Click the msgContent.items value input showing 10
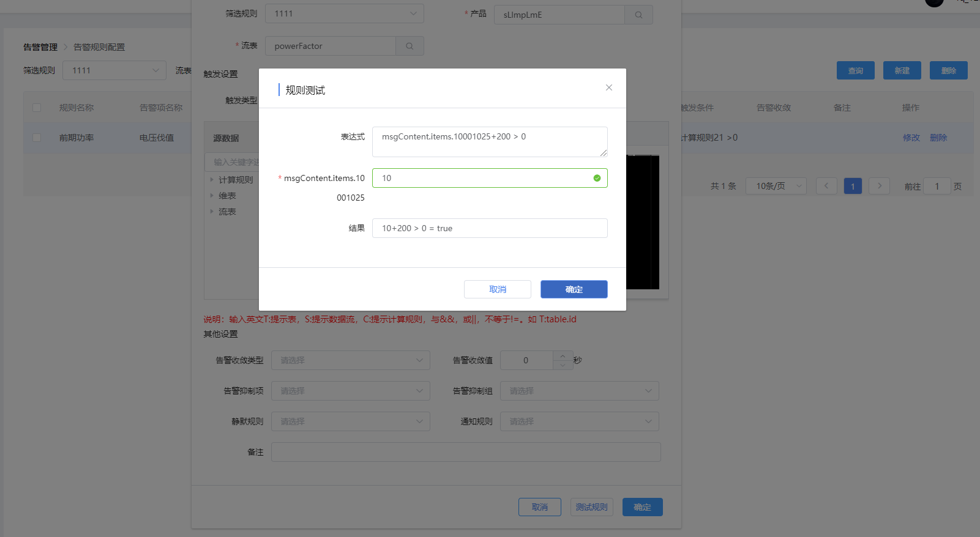 490,178
